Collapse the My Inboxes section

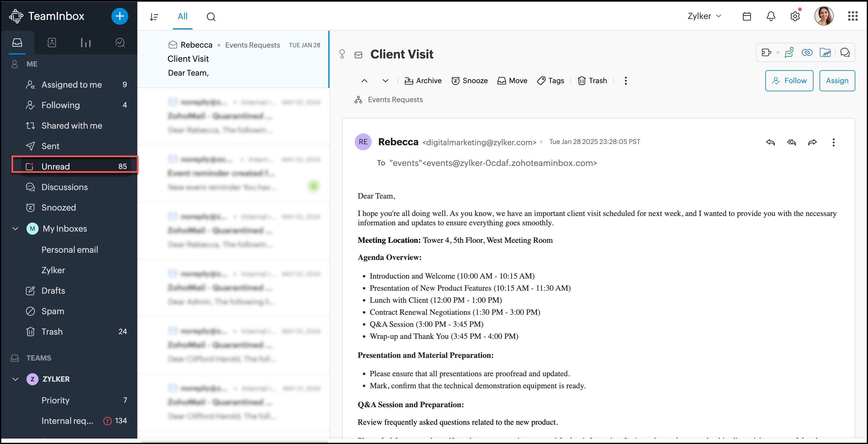coord(15,229)
